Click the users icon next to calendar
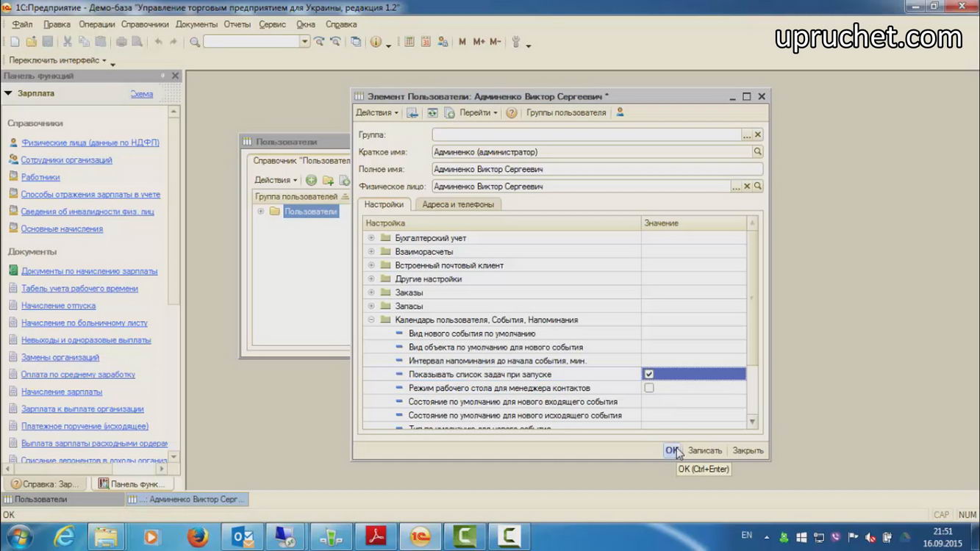 (x=443, y=42)
